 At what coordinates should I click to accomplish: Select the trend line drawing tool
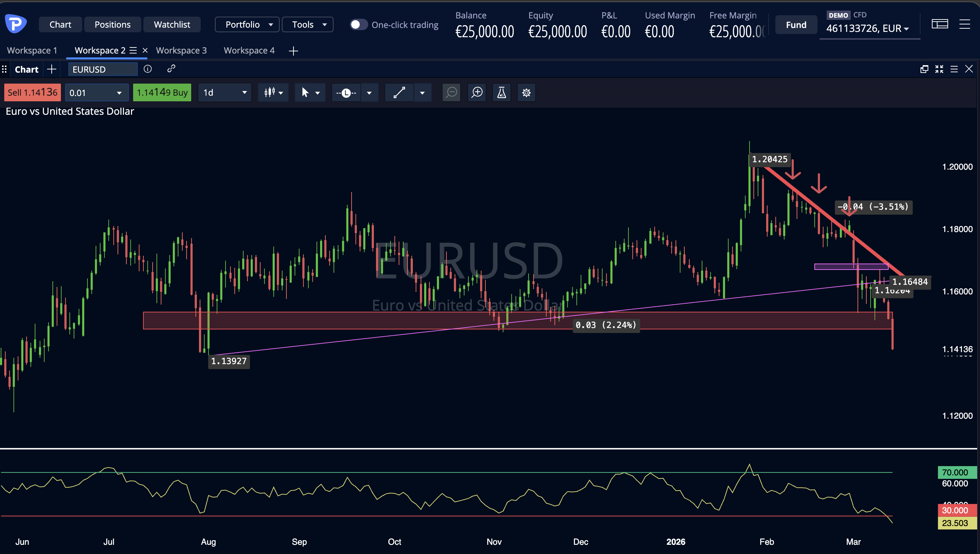[x=399, y=92]
